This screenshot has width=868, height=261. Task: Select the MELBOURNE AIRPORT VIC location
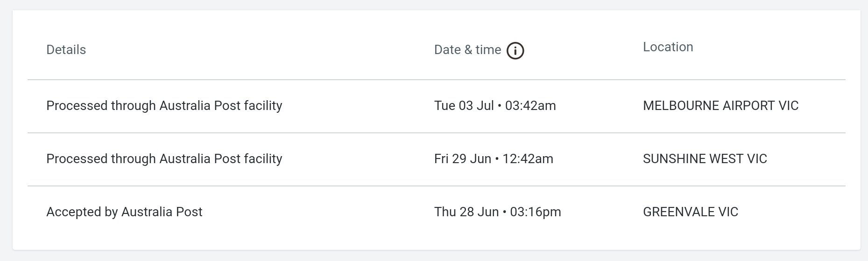pyautogui.click(x=720, y=106)
